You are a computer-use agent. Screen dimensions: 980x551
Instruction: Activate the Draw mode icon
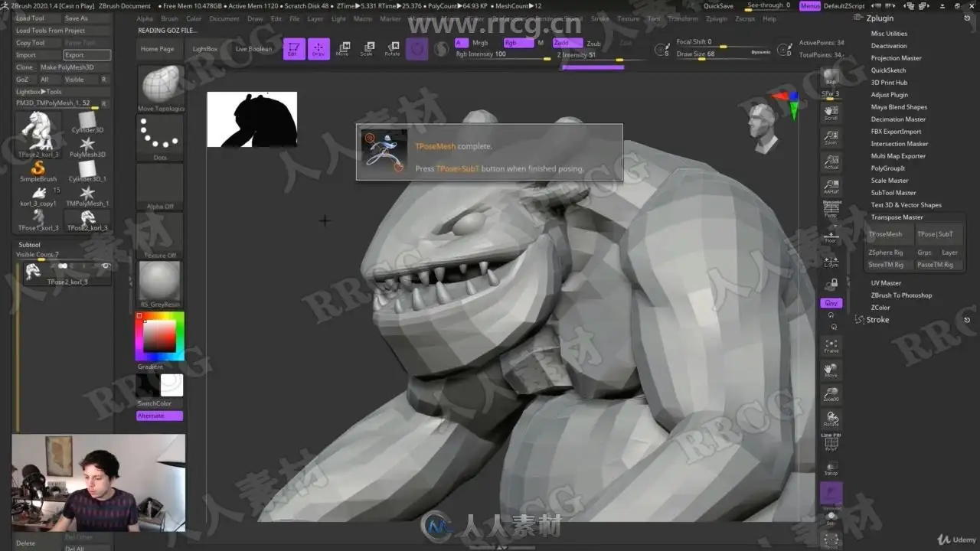coord(318,49)
